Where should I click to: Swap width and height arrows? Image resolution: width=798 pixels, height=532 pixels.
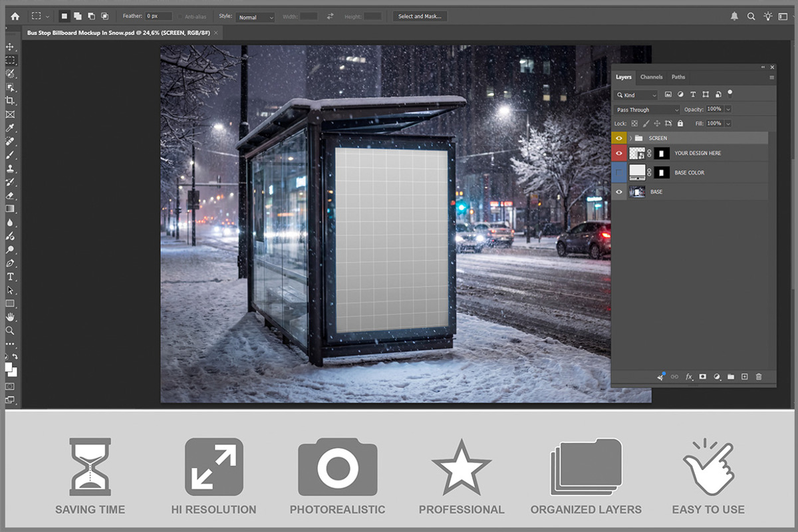click(x=330, y=16)
